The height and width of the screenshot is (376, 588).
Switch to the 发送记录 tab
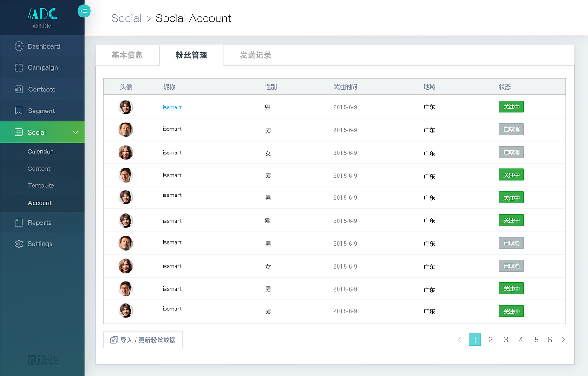pyautogui.click(x=255, y=55)
